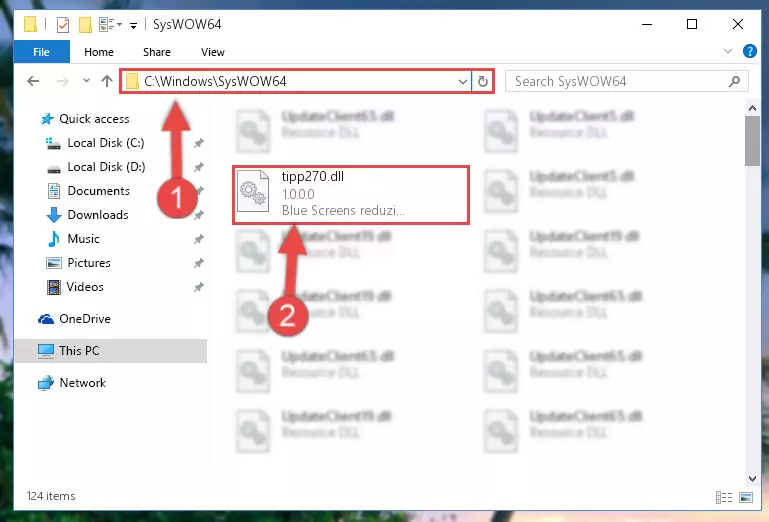Minimize the SysWOW64 window
The height and width of the screenshot is (522, 769).
[x=647, y=24]
